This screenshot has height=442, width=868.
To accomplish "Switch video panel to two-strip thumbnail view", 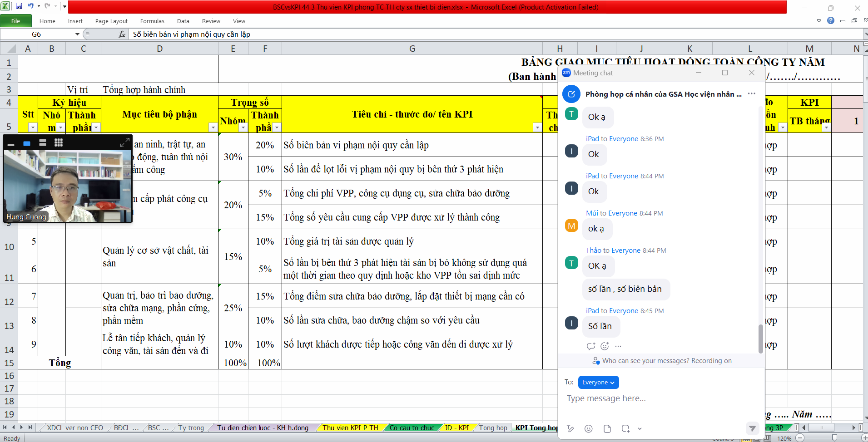I will point(43,143).
